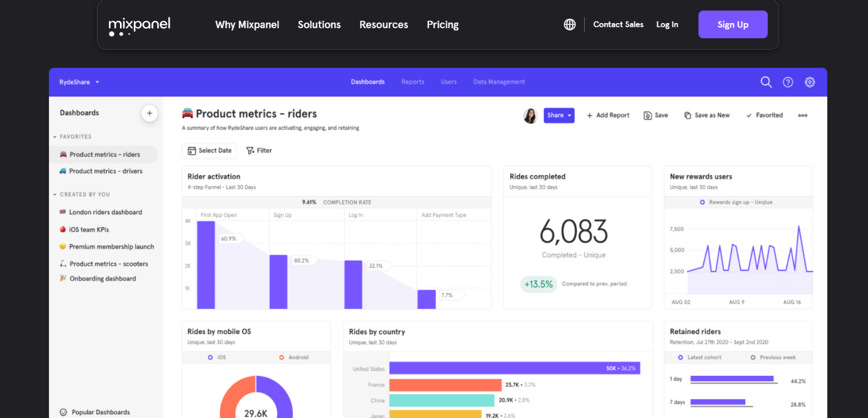The height and width of the screenshot is (418, 868).
Task: Toggle the Favorited checkmark
Action: (x=749, y=115)
